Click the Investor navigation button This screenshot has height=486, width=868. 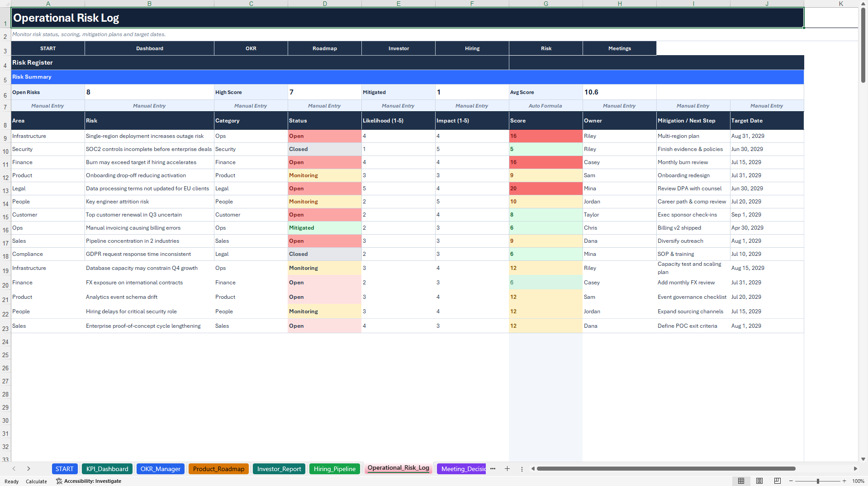(x=398, y=48)
